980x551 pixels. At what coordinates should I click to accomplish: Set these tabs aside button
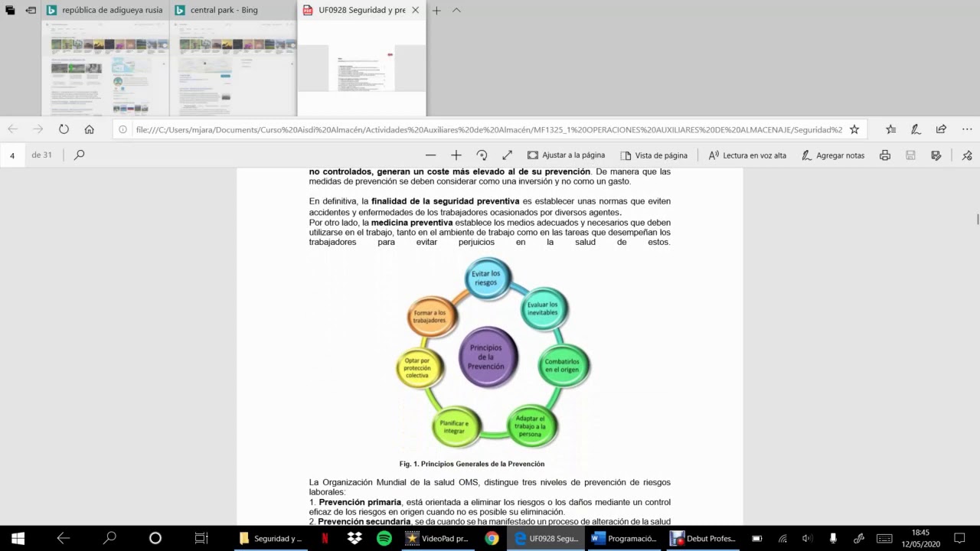(31, 11)
